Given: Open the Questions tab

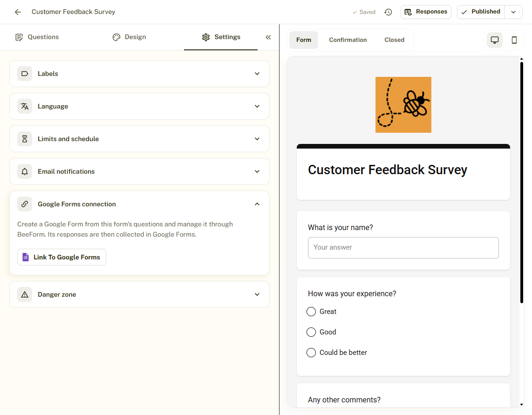Looking at the screenshot, I should 37,37.
